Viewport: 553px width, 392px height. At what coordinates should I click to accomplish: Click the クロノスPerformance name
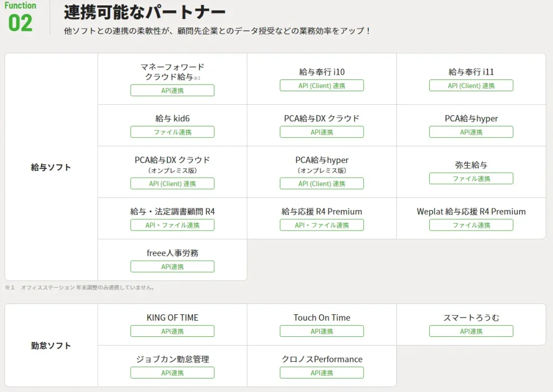(322, 359)
